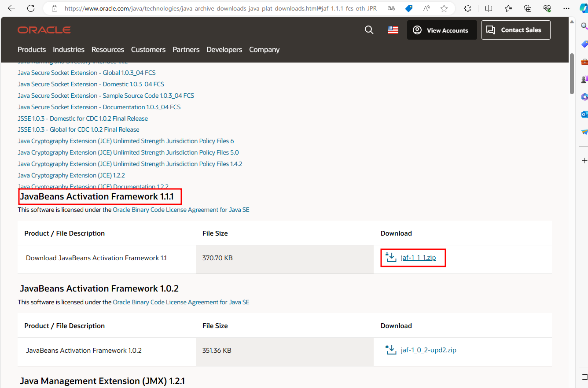The image size is (588, 388).
Task: Click the Contact Sales button
Action: 516,30
